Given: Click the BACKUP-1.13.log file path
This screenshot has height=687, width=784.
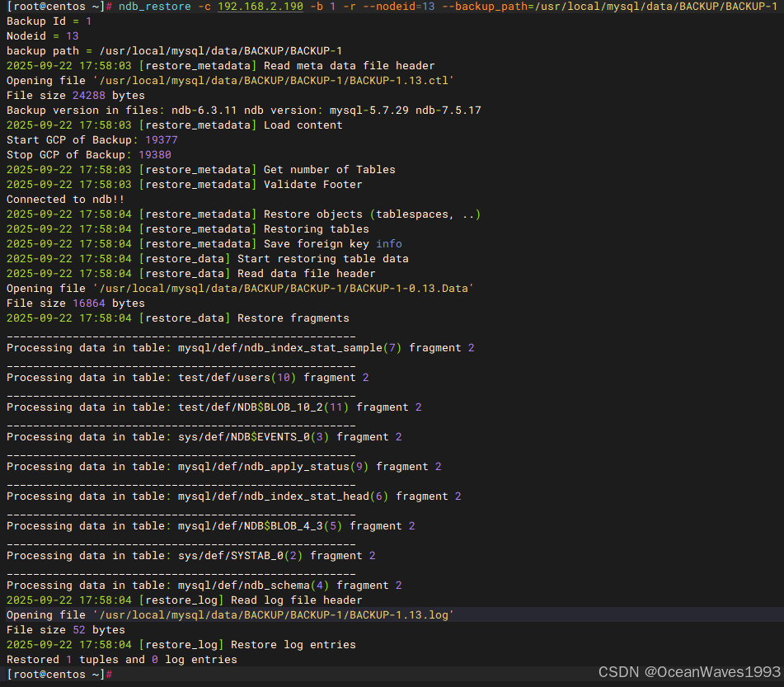Looking at the screenshot, I should [274, 615].
